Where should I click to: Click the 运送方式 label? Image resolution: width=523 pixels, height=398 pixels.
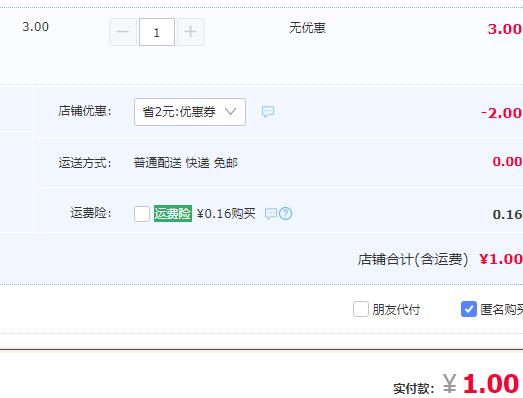[x=85, y=163]
